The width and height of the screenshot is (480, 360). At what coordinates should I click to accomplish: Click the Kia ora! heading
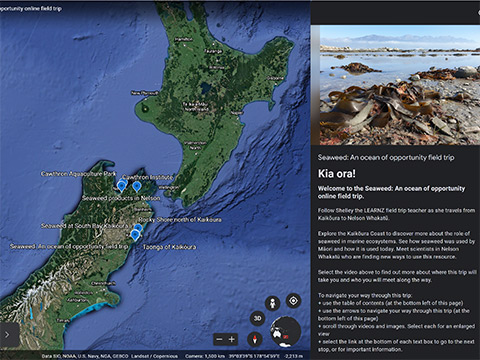click(337, 173)
